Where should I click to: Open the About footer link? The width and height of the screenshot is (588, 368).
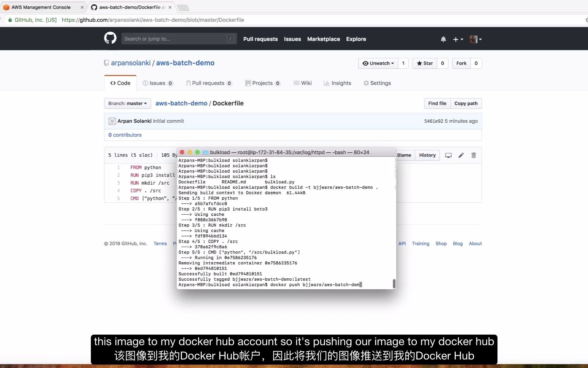click(475, 244)
